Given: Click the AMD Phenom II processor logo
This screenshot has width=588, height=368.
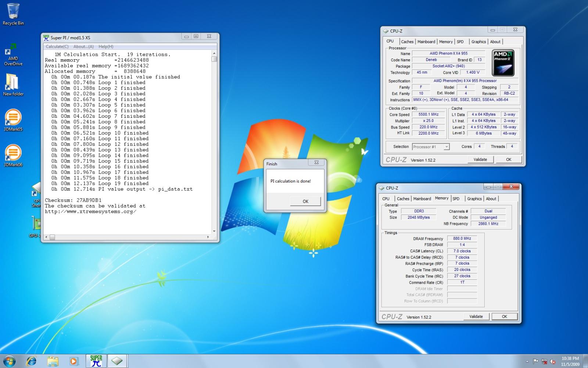Looking at the screenshot, I should pyautogui.click(x=503, y=63).
